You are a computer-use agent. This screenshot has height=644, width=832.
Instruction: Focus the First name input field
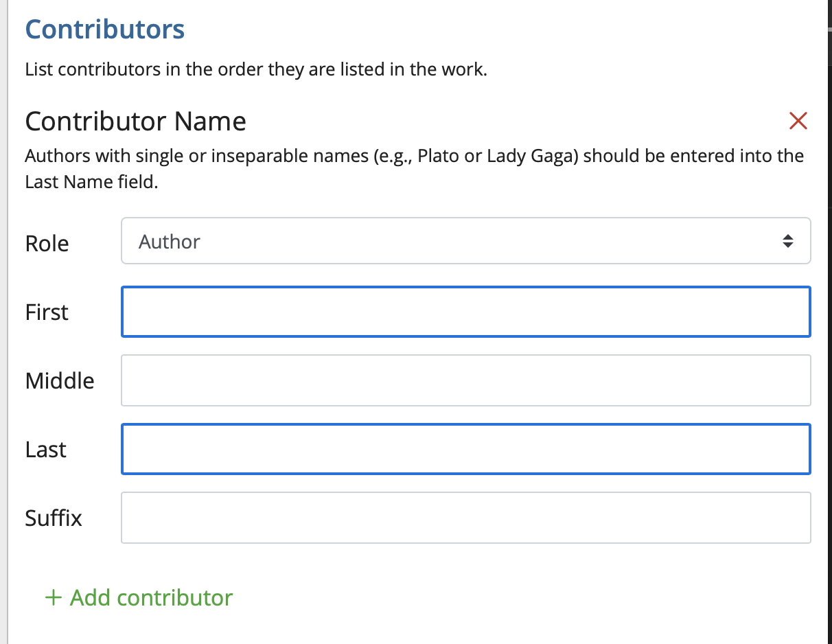pyautogui.click(x=465, y=312)
